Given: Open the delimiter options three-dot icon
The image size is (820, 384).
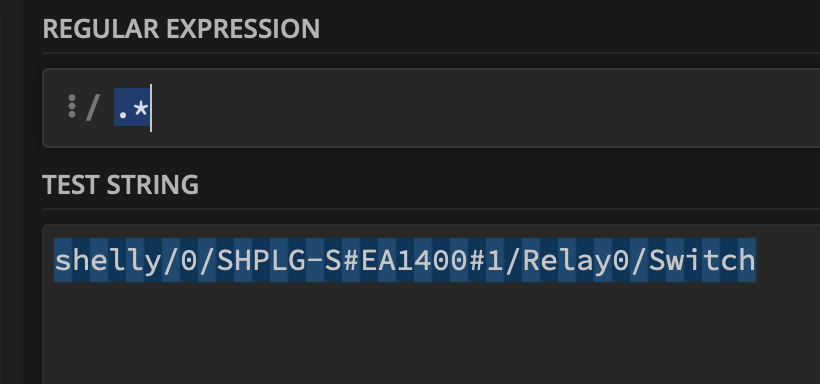Looking at the screenshot, I should click(72, 106).
